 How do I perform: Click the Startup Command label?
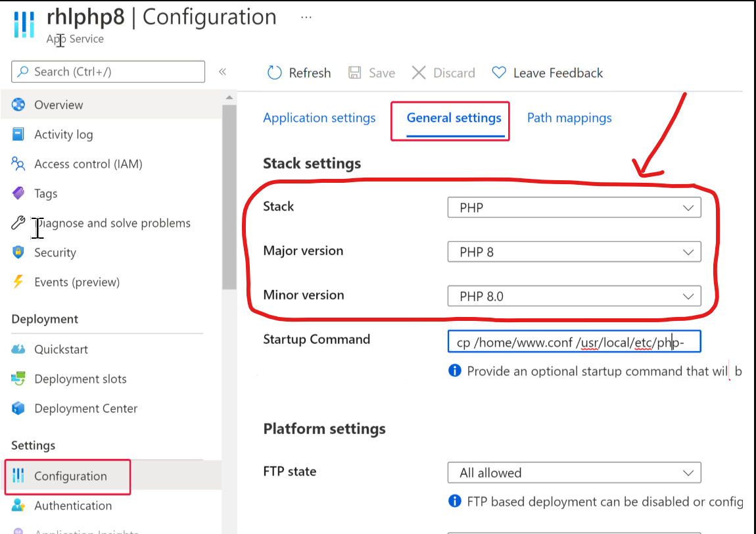[x=317, y=339]
